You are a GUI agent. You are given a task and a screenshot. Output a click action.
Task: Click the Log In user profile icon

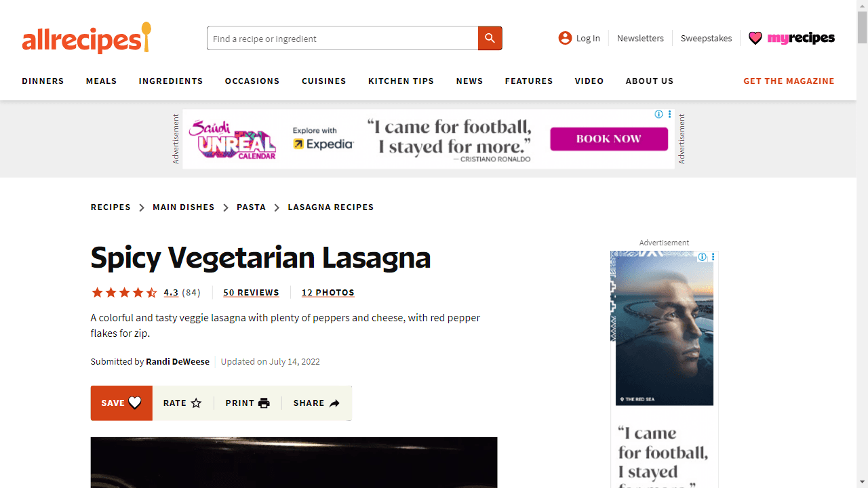pos(565,38)
